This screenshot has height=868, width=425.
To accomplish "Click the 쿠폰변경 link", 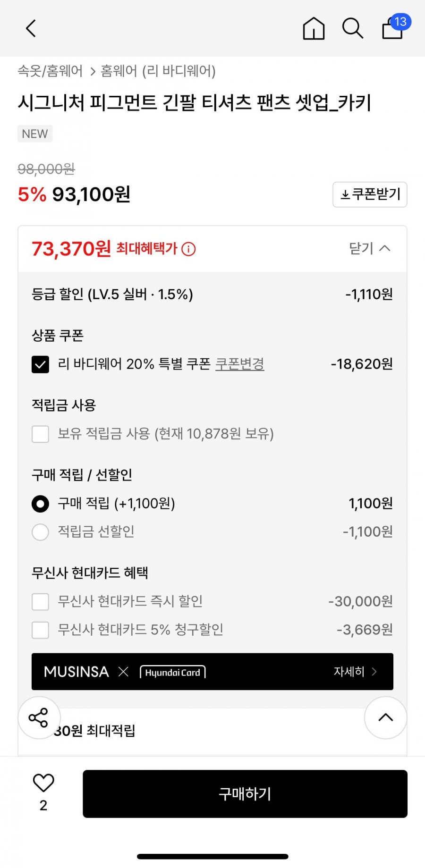I will click(x=240, y=364).
